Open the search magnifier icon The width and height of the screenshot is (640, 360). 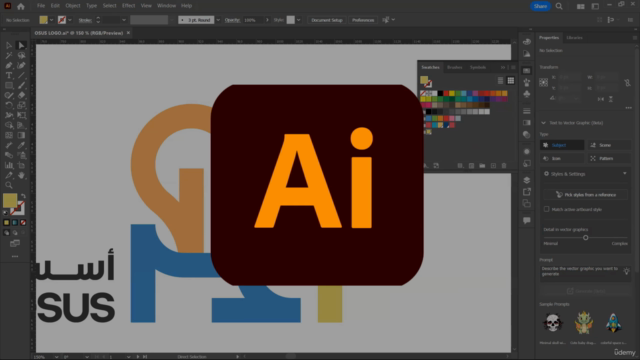tap(559, 6)
